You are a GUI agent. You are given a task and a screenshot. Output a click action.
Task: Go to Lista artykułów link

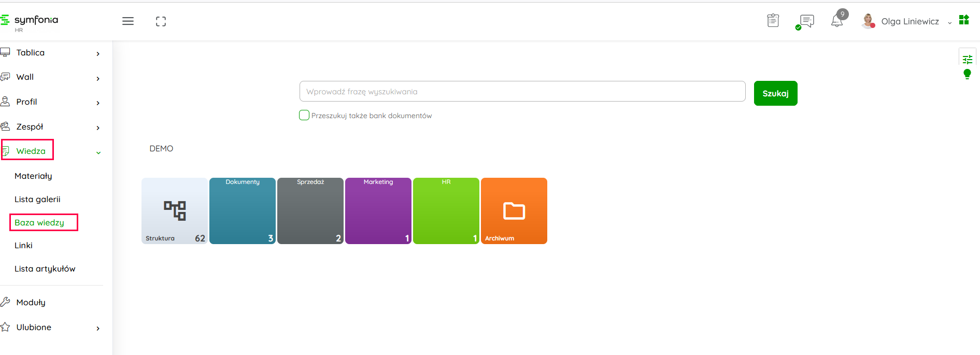(45, 269)
